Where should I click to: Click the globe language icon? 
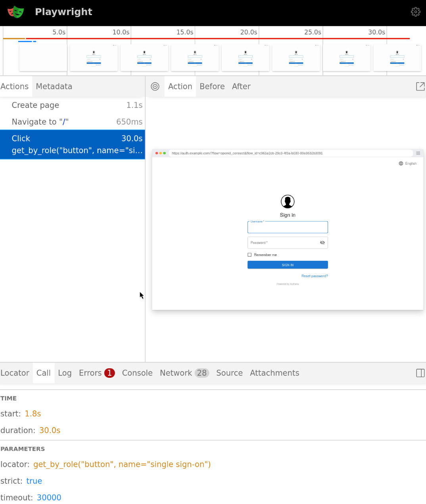(401, 164)
